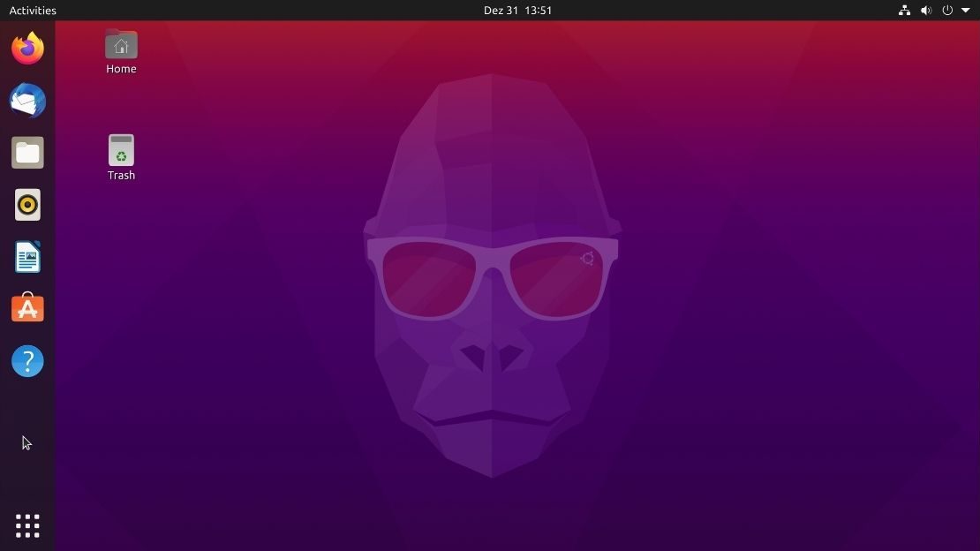Click the "Trash" label text on desktop

point(121,176)
